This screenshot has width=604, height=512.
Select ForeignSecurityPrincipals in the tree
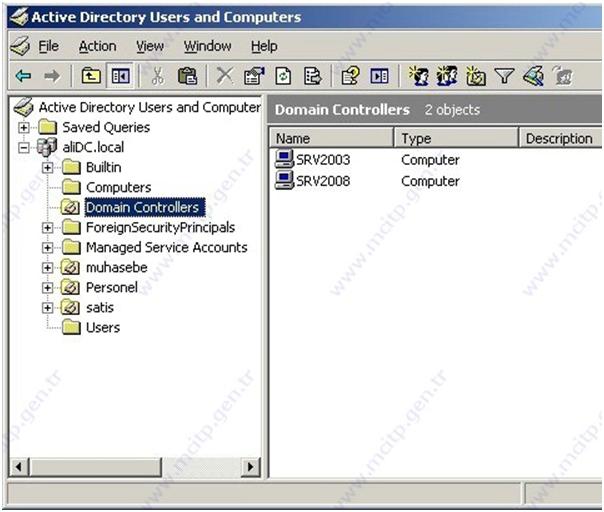(x=160, y=228)
